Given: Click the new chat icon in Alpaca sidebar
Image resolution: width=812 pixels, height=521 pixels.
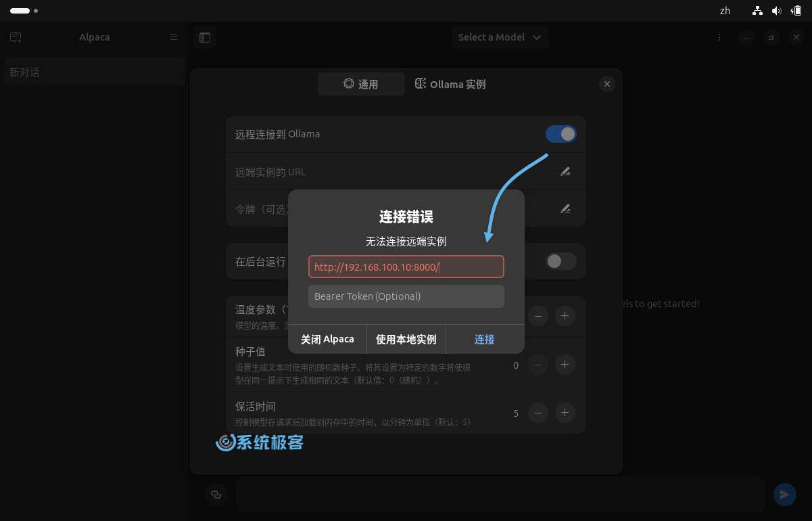Looking at the screenshot, I should click(x=16, y=37).
